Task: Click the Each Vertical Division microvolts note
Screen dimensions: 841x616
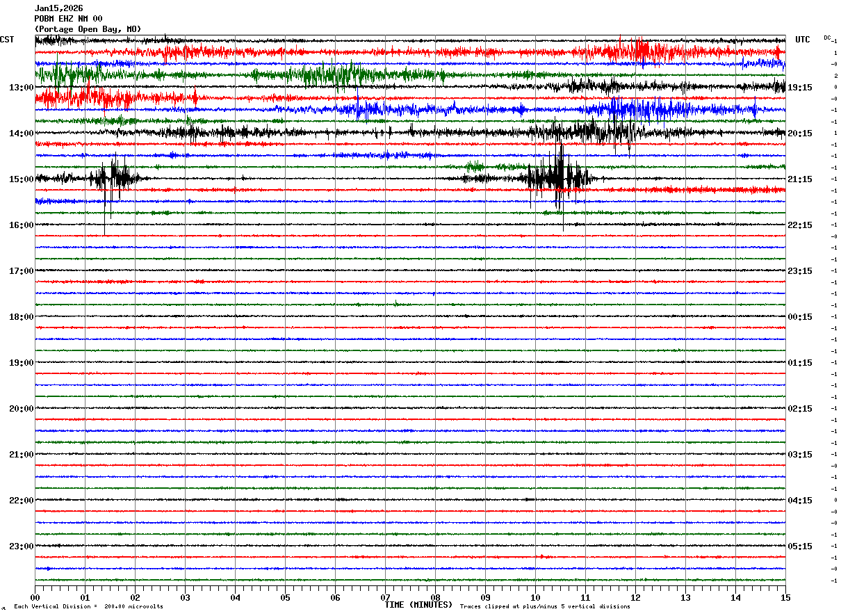Action: pyautogui.click(x=89, y=606)
